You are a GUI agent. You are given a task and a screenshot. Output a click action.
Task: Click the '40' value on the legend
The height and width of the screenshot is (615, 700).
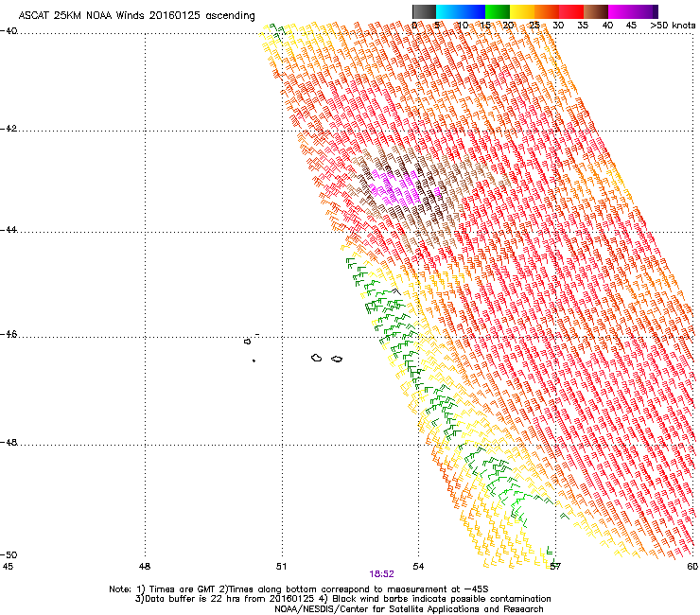pos(607,26)
